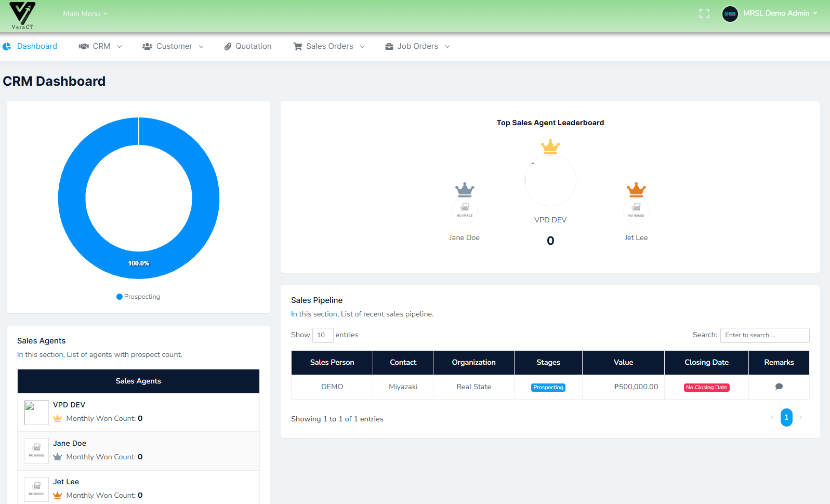Open the CRM menu

(100, 46)
